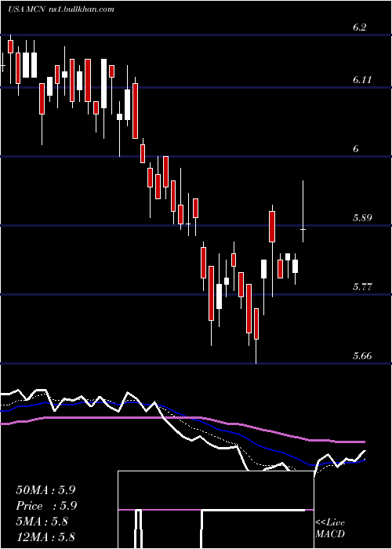Click the 5.89 price level label
Viewport: 392px width, 549px height.
(362, 218)
